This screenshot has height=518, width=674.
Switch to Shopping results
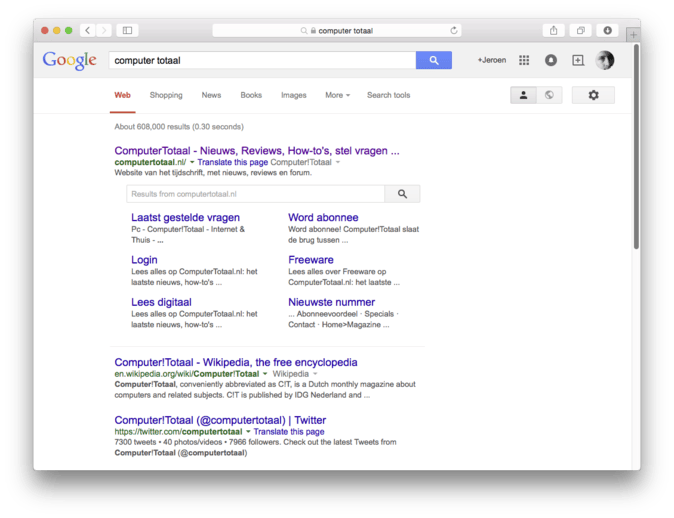[x=166, y=95]
